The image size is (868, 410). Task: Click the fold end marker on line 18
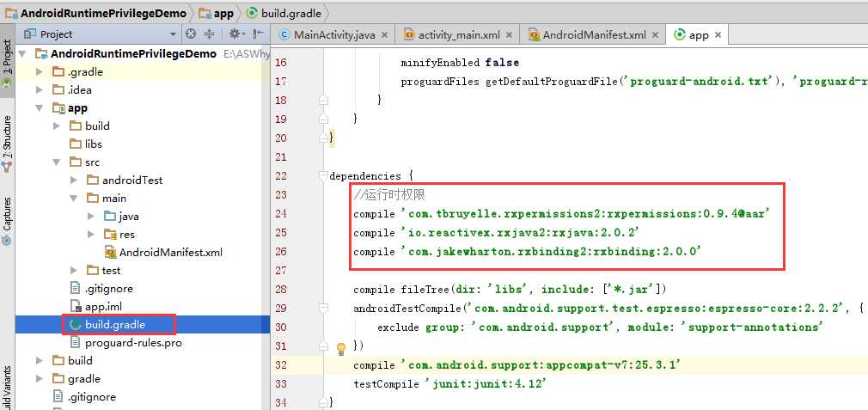pyautogui.click(x=323, y=101)
